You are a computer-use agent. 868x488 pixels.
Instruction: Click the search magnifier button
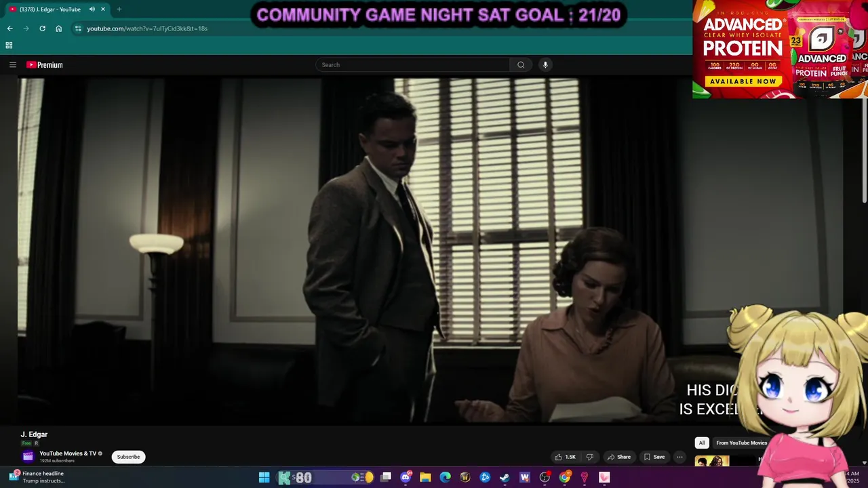(521, 65)
